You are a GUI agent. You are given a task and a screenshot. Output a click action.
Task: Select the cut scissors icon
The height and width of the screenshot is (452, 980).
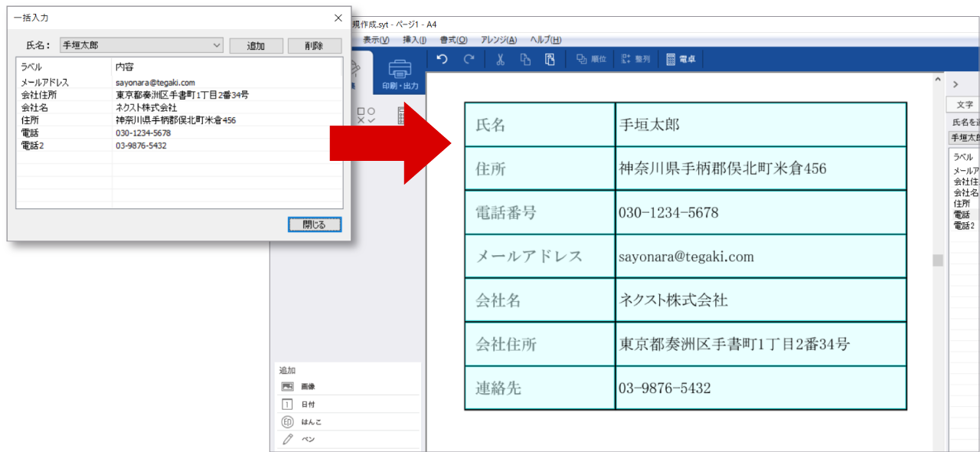tap(500, 59)
